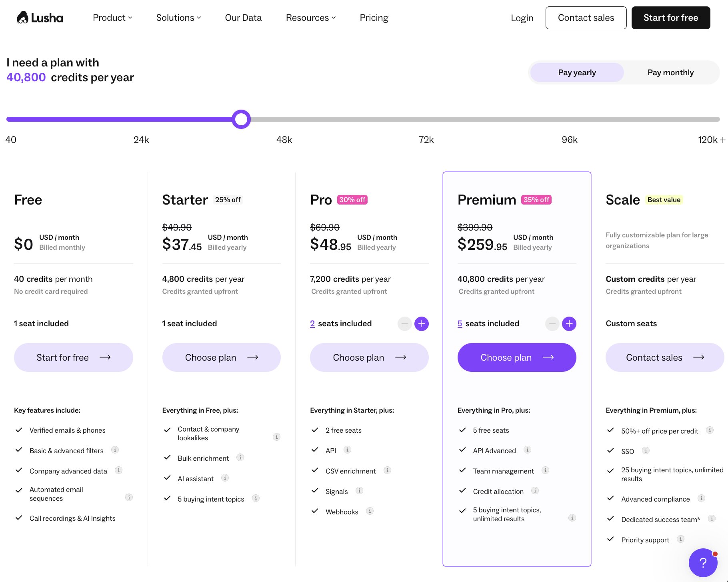Click the credits slider handle
Viewport: 728px width, 582px height.
(x=241, y=119)
